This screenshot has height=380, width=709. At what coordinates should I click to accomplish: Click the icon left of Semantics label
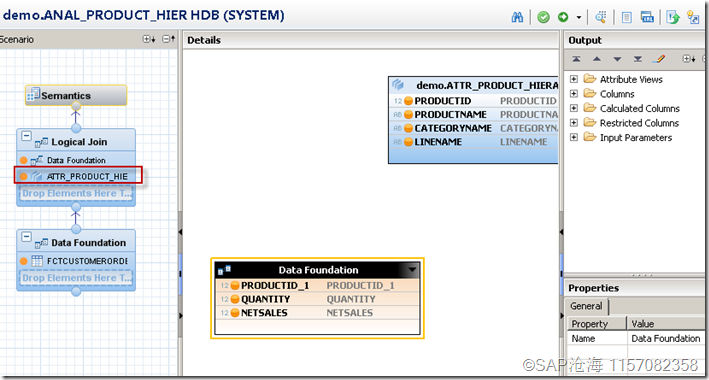[33, 95]
